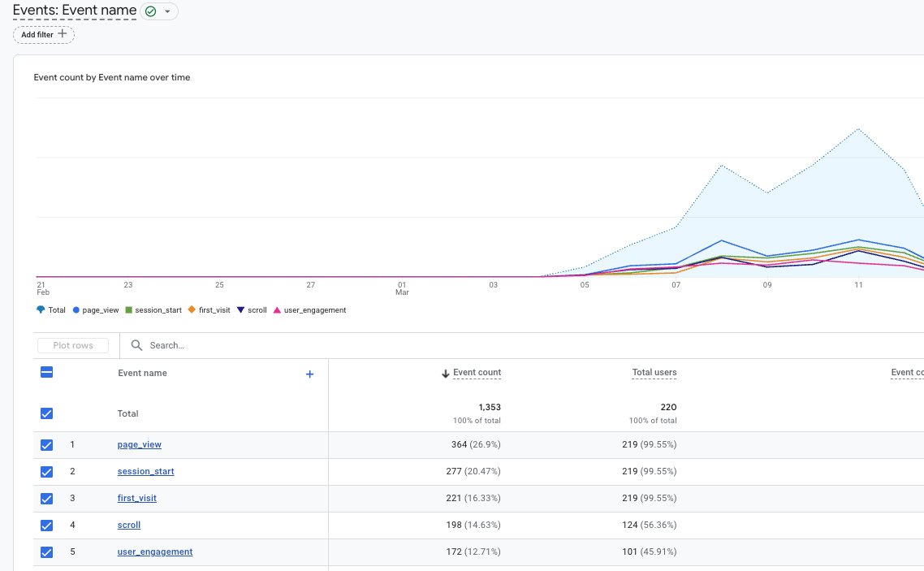The width and height of the screenshot is (924, 571).
Task: Open the scroll event link
Action: 129,525
